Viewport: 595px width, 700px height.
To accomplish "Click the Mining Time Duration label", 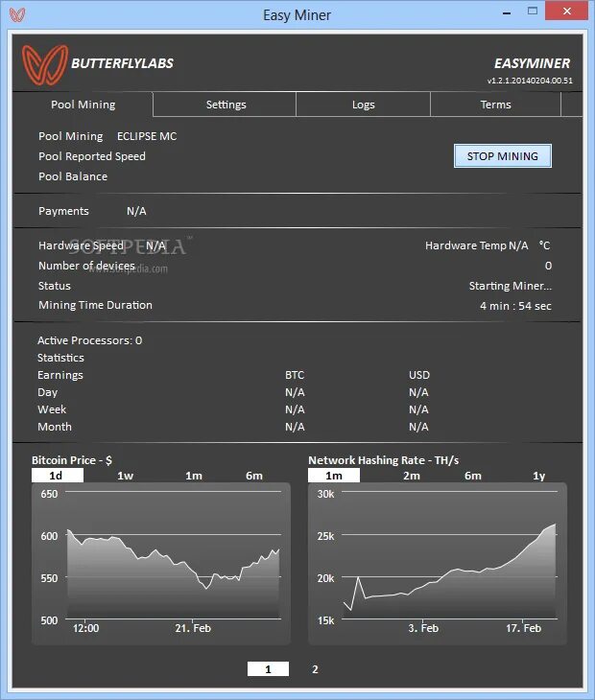I will pos(95,305).
